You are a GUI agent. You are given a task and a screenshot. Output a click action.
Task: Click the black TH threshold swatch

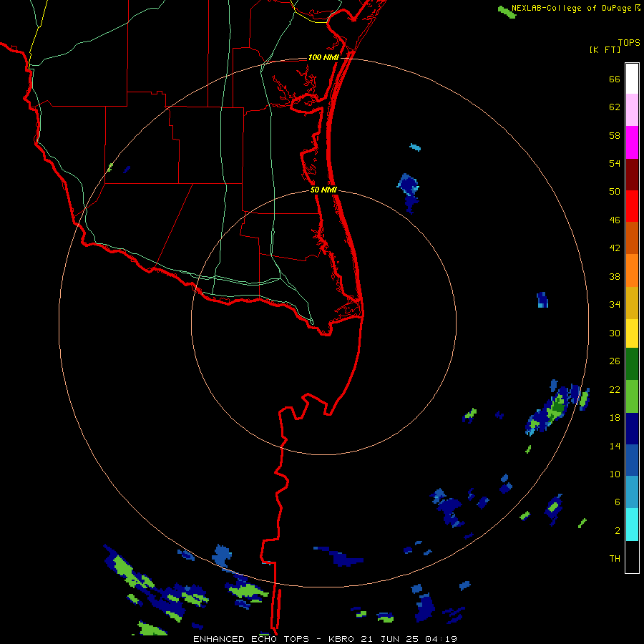tap(632, 557)
